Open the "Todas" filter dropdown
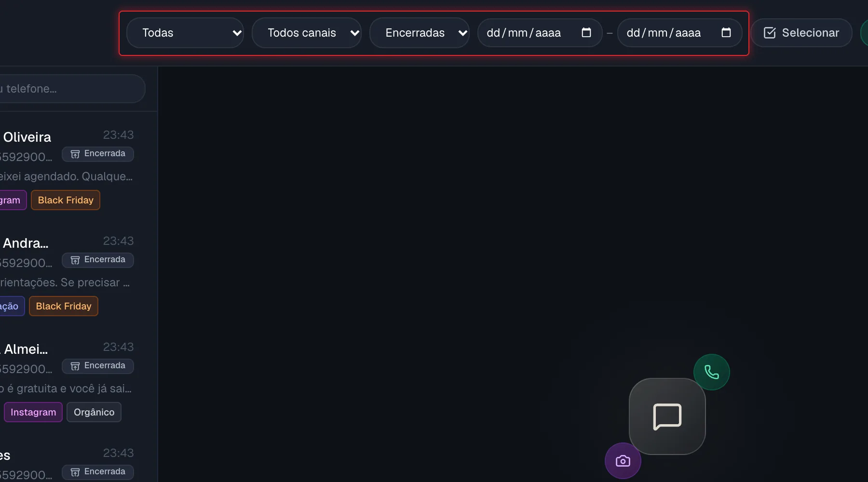868x482 pixels. [x=185, y=33]
